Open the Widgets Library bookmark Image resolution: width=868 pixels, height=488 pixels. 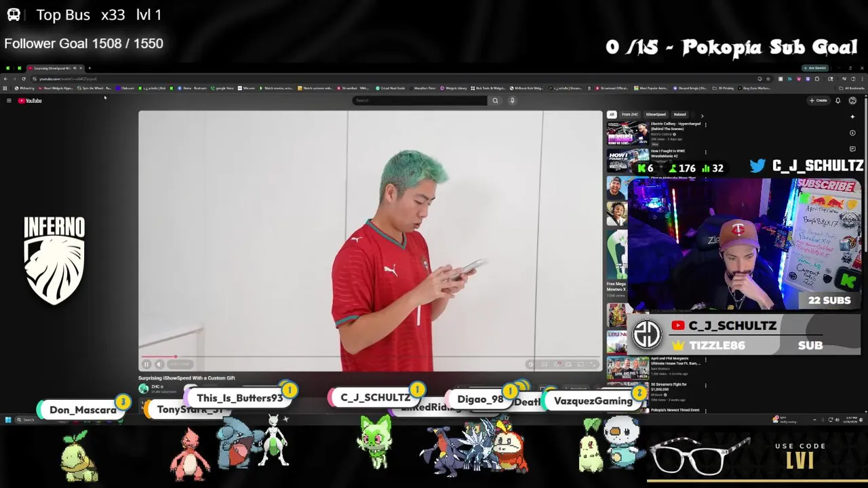[454, 88]
